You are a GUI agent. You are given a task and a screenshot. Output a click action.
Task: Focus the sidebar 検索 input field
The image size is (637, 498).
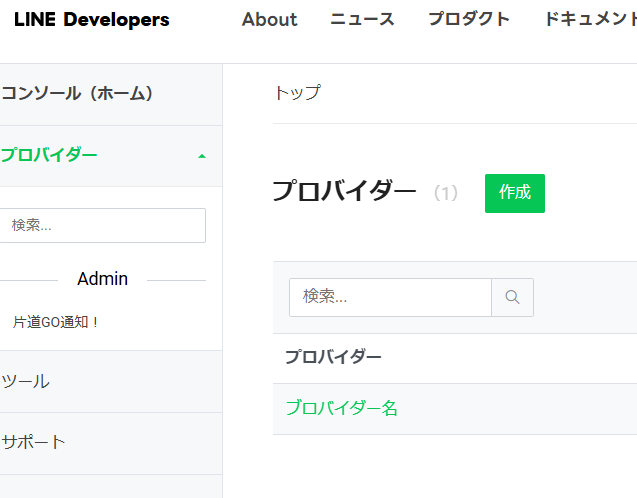click(102, 225)
